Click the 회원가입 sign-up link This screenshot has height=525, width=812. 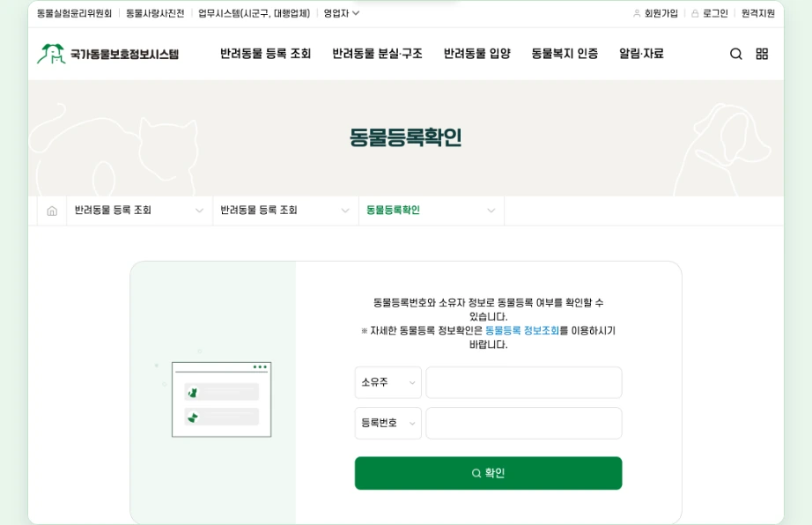[655, 13]
